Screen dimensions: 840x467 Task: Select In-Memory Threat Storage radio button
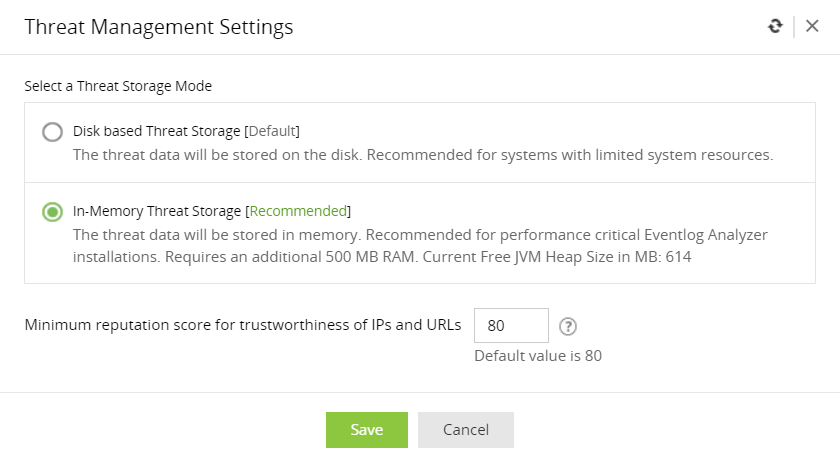(x=52, y=212)
